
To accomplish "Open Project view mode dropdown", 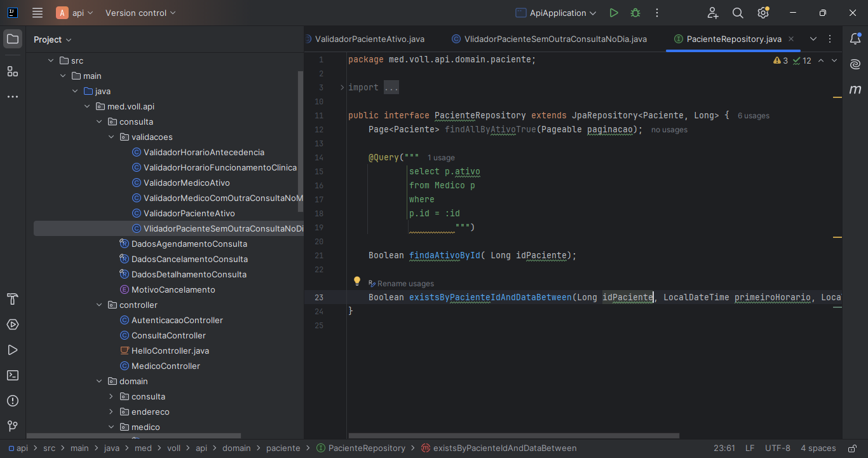I will coord(53,39).
